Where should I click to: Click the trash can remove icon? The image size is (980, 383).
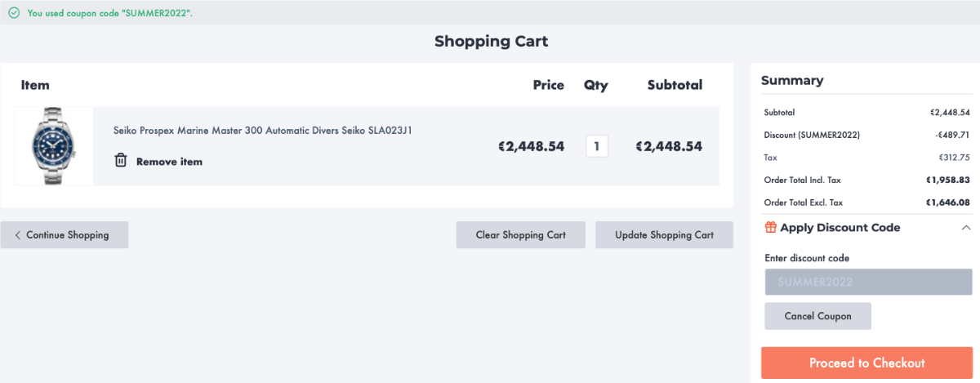point(121,161)
